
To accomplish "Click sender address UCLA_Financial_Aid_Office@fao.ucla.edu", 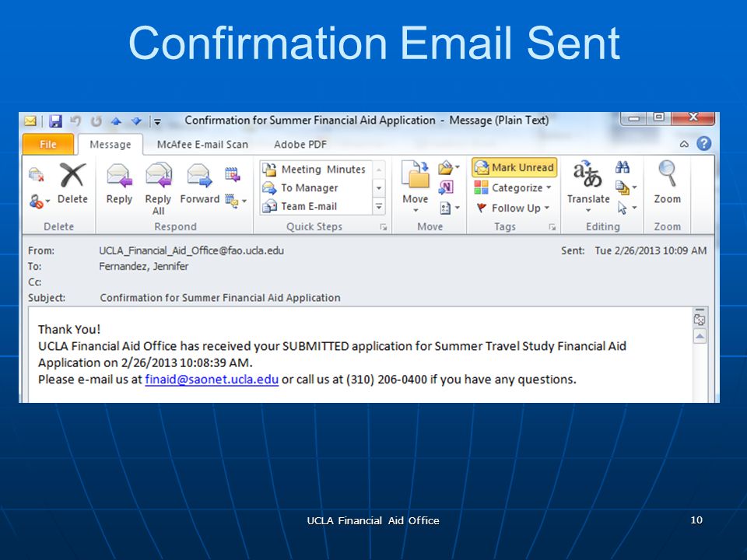I will pyautogui.click(x=191, y=250).
